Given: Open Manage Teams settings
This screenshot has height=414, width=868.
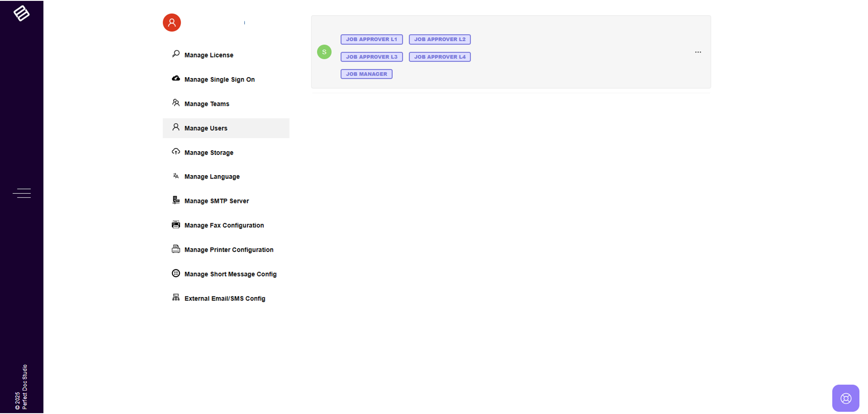Looking at the screenshot, I should coord(207,104).
